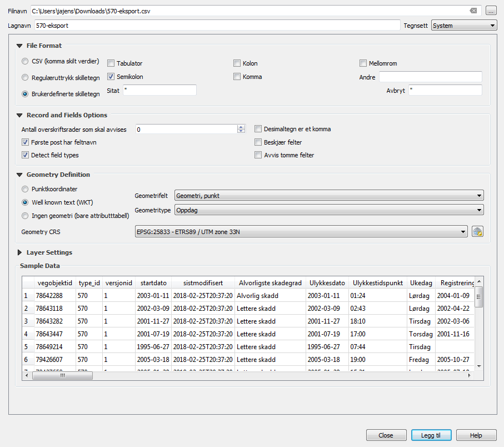Click the sample table scroll right arrow
Screen dimensions: 504x447
[470, 375]
